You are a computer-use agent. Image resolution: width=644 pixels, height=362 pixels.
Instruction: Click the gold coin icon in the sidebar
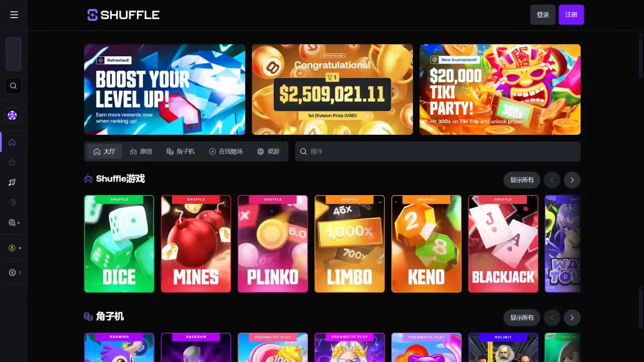(13, 248)
